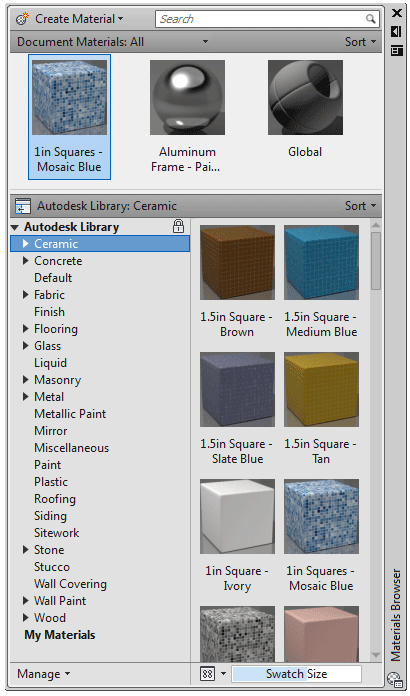Click the auto-hide palette icon

(396, 32)
